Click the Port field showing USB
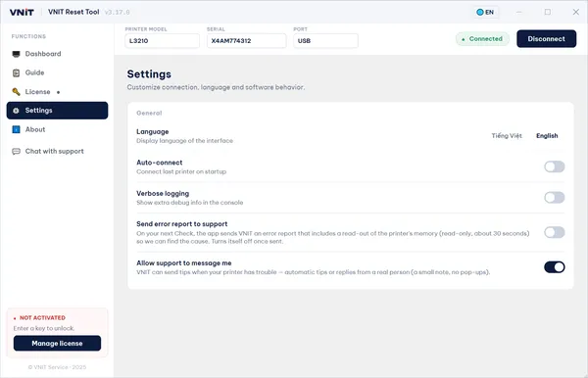588x378 pixels. click(x=325, y=41)
